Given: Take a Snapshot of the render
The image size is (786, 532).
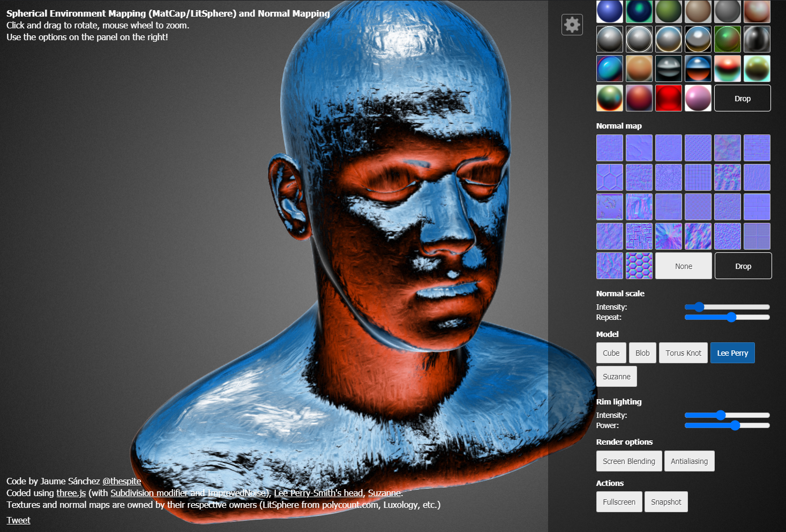Looking at the screenshot, I should [x=666, y=502].
